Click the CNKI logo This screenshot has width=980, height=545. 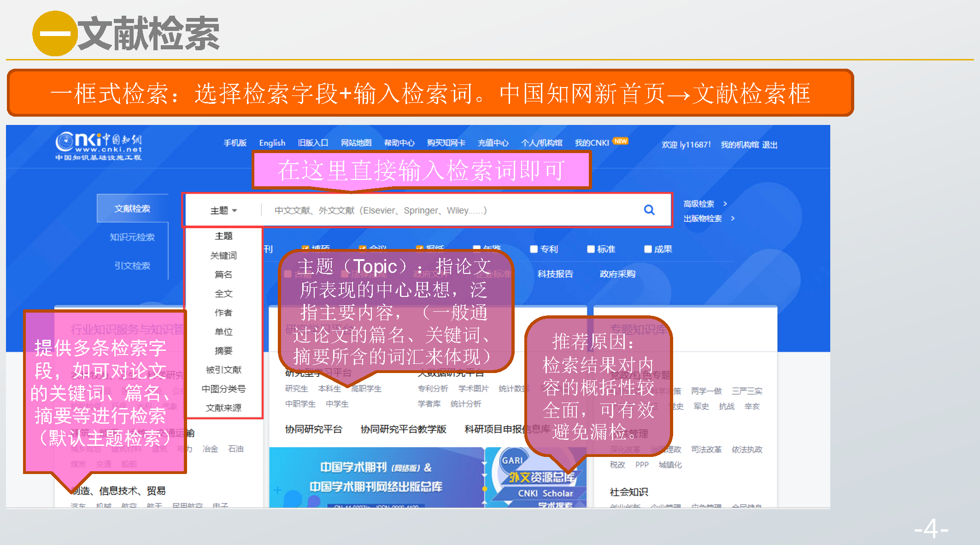coord(99,146)
